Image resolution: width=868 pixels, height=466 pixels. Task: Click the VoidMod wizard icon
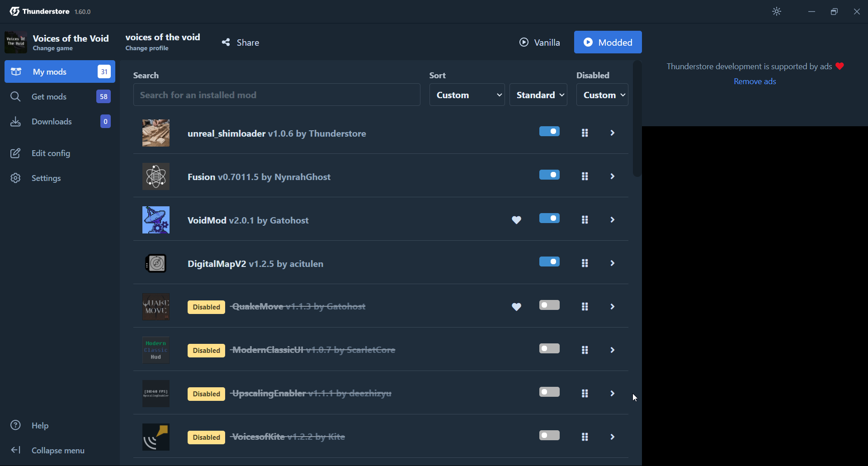(x=156, y=220)
